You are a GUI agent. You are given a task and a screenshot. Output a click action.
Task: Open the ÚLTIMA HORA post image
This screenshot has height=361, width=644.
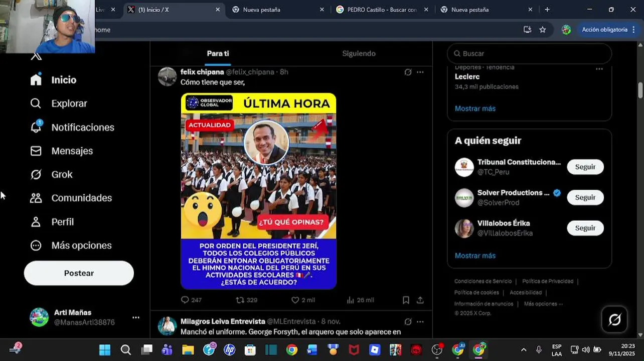click(x=258, y=191)
